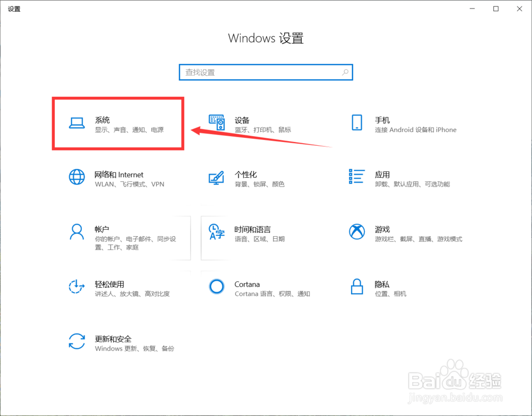
Task: Open 轻松使用 via the accessibility icon
Action: pos(77,287)
